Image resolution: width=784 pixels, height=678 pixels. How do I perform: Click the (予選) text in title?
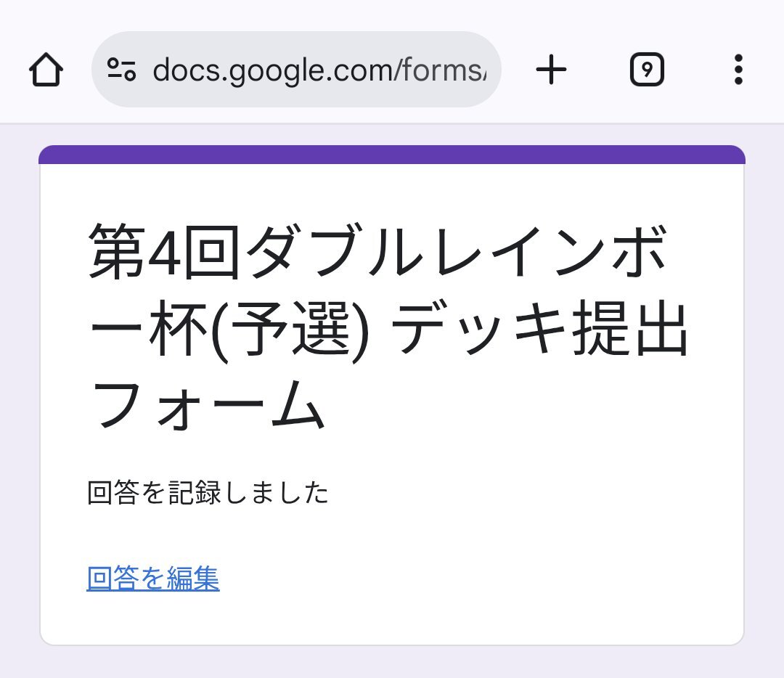click(290, 330)
